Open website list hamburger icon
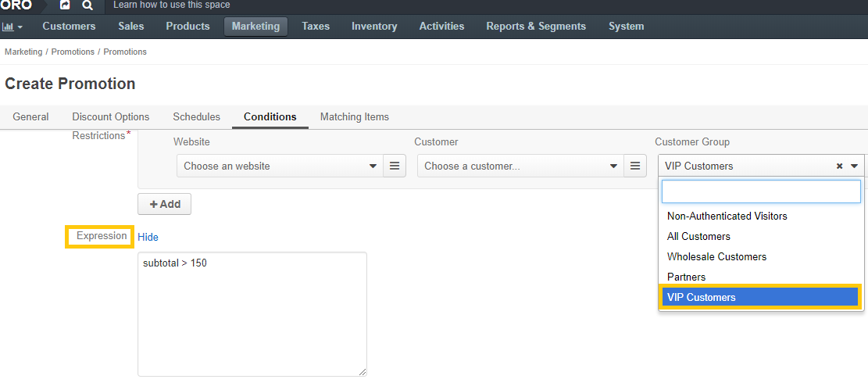The image size is (868, 390). click(x=395, y=166)
